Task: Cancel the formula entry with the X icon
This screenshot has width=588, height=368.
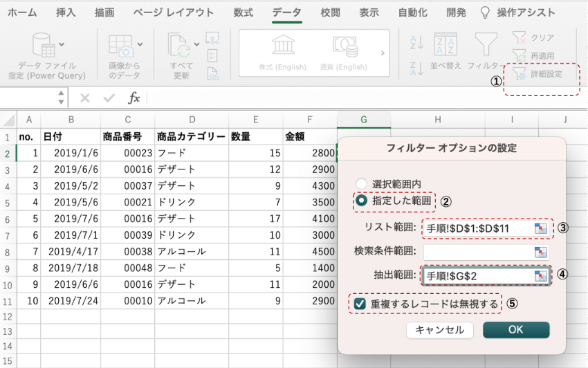Action: click(85, 98)
